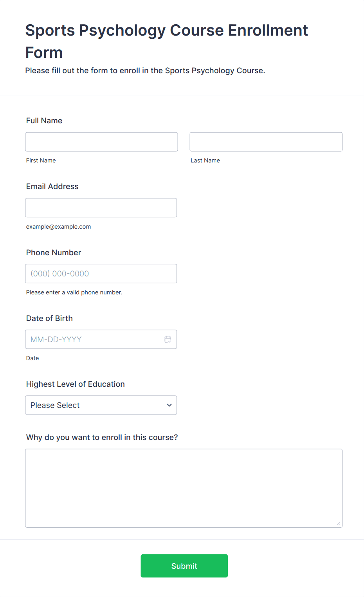
Task: Click the course enrollment reason text area
Action: (x=184, y=488)
